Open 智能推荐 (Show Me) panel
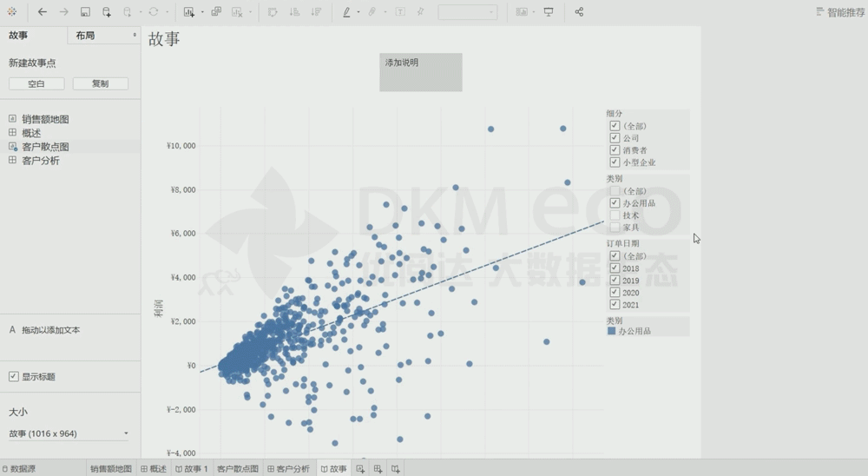This screenshot has width=868, height=476. 839,12
